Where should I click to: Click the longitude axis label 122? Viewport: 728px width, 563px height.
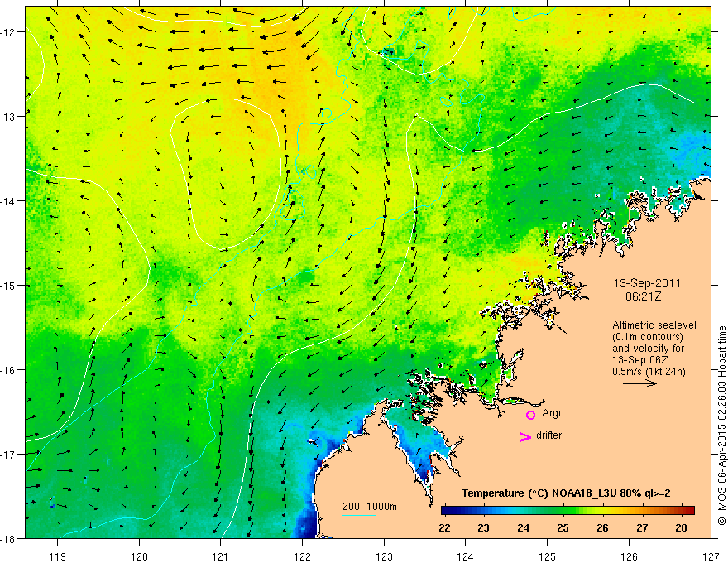[x=302, y=556]
